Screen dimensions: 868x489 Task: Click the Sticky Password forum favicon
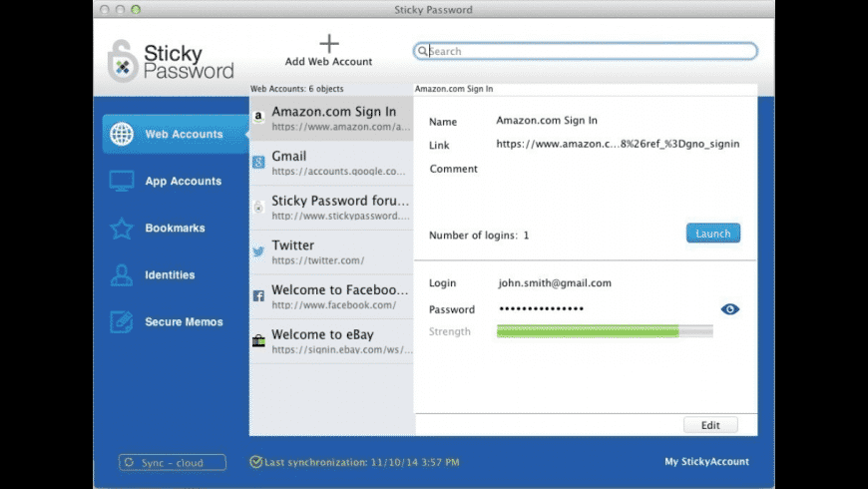click(x=258, y=207)
